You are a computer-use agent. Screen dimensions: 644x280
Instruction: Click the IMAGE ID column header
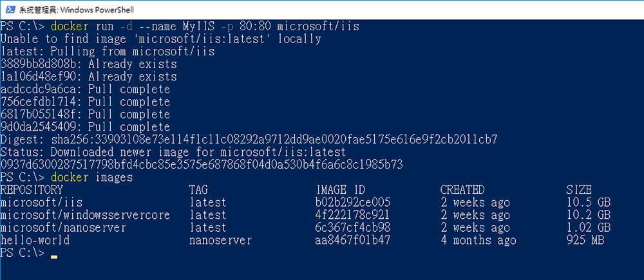pos(341,190)
